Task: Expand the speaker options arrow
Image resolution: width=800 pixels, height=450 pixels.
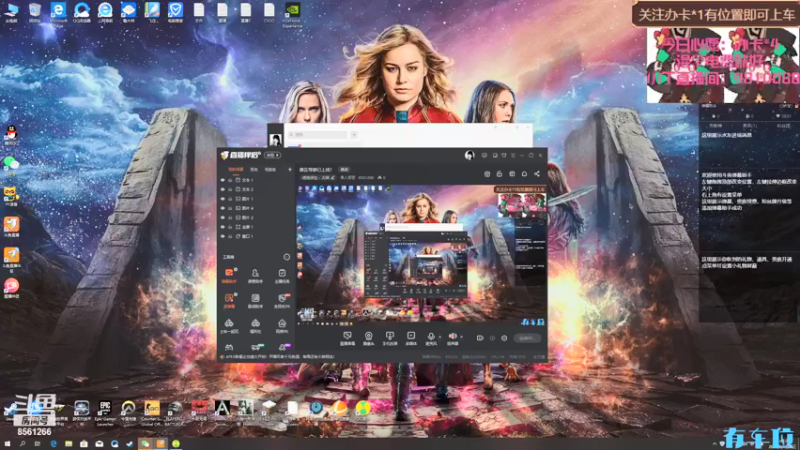Action: (x=461, y=337)
